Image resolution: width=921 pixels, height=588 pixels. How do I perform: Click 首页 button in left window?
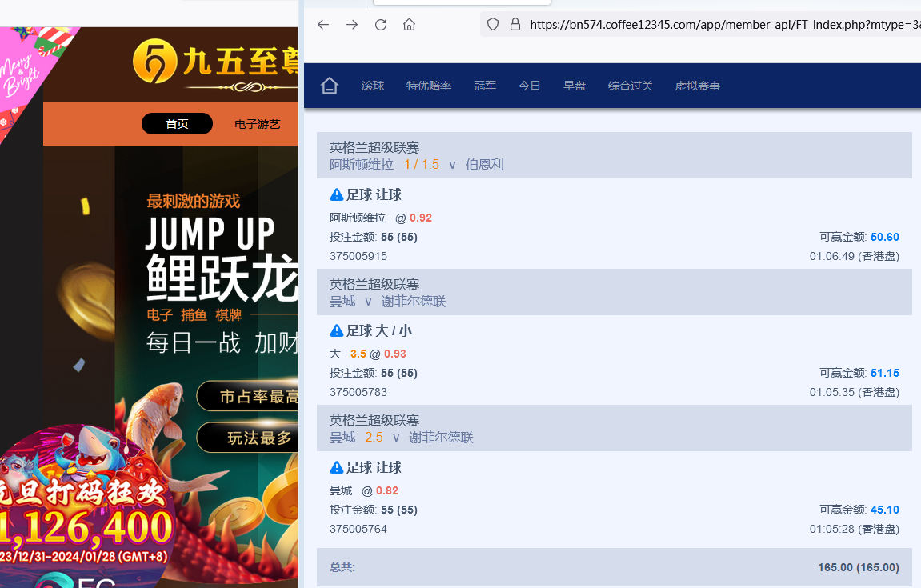click(177, 124)
